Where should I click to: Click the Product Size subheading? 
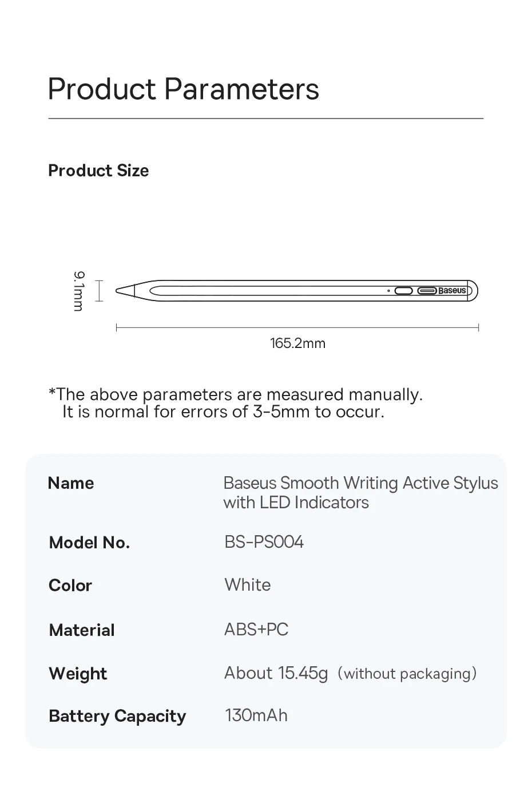(x=98, y=171)
